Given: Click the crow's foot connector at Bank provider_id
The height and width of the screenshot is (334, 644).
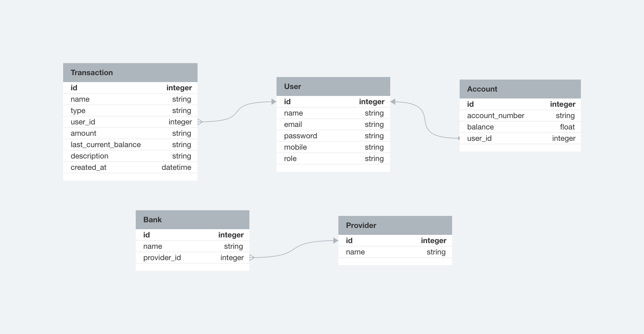Looking at the screenshot, I should (252, 258).
